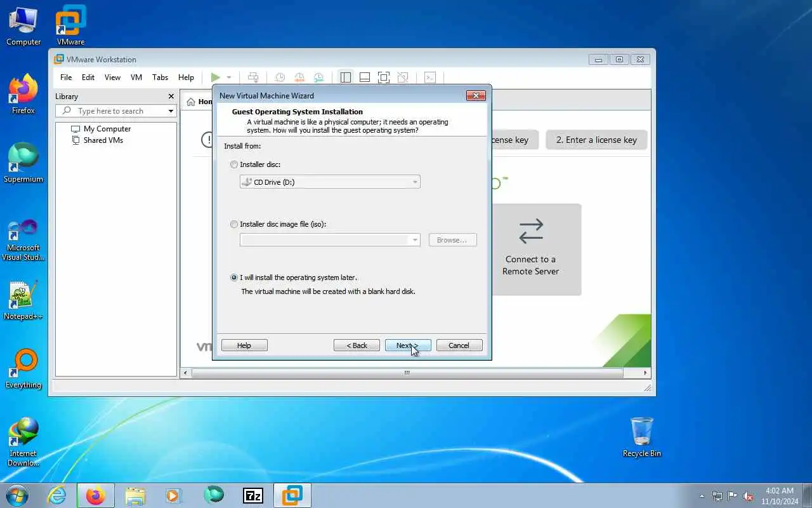Viewport: 812px width, 508px height.
Task: Click the console view toolbar icon
Action: pos(430,77)
